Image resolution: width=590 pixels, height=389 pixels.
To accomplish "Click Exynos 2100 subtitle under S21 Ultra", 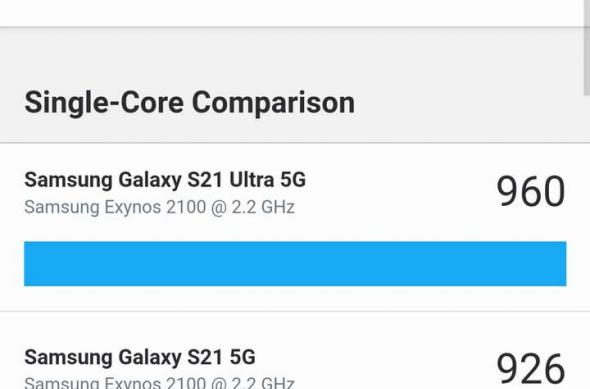I will click(x=159, y=207).
